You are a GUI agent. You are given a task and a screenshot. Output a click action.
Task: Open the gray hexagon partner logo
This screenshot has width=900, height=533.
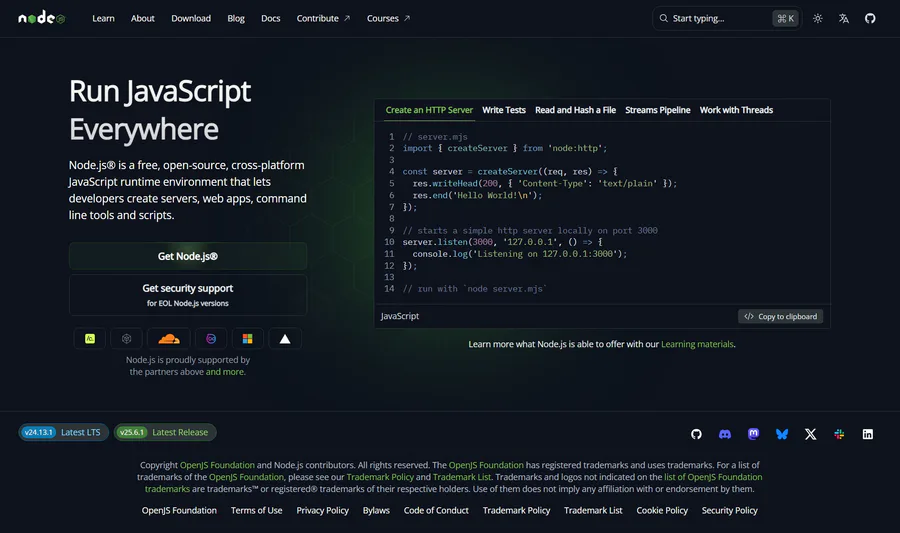[x=127, y=339]
